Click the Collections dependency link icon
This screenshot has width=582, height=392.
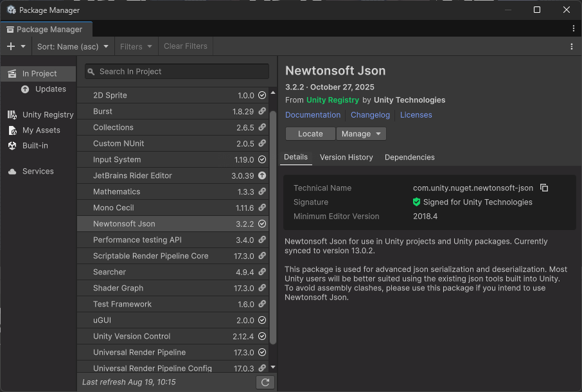coord(262,127)
